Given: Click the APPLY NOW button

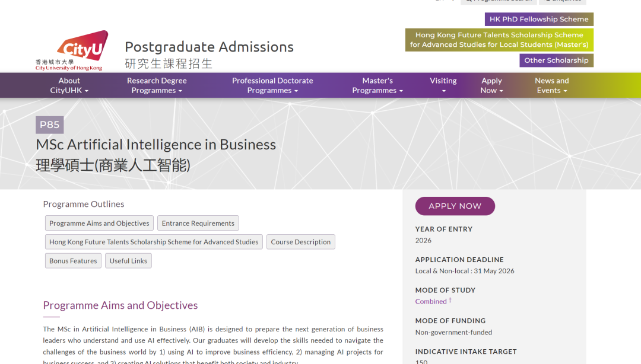Looking at the screenshot, I should 455,206.
